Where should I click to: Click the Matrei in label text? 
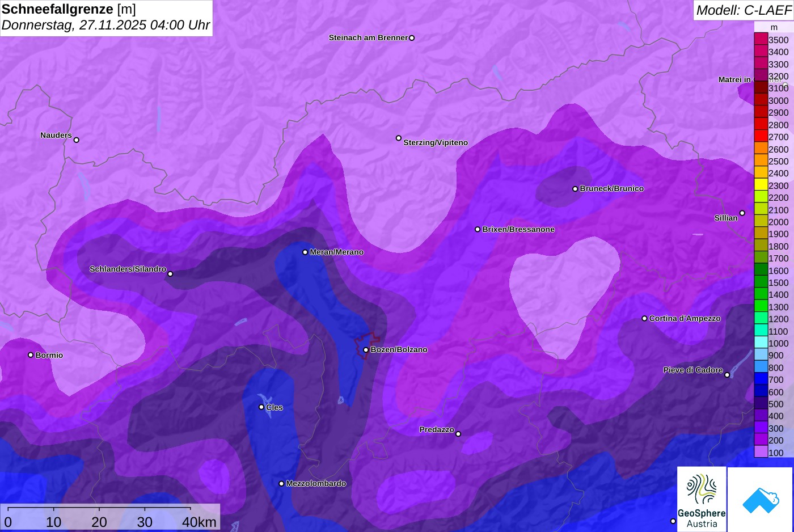click(x=734, y=80)
